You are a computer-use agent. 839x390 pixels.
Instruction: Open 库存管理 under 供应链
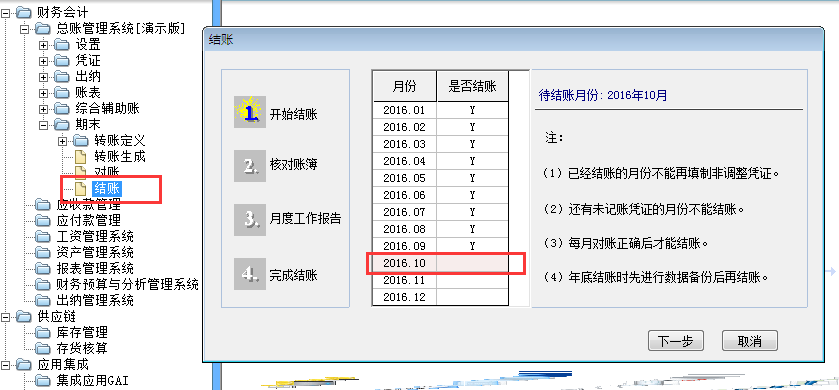pos(82,332)
